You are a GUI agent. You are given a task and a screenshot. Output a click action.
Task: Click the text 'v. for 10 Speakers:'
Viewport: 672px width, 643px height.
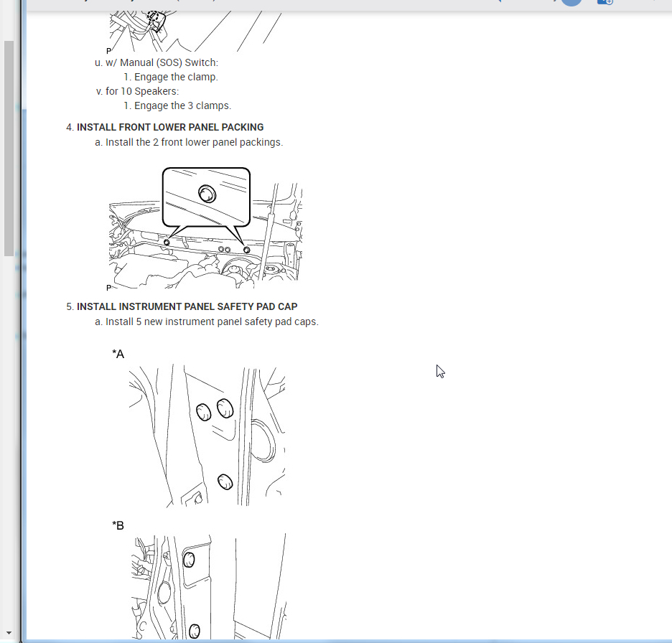pyautogui.click(x=138, y=91)
